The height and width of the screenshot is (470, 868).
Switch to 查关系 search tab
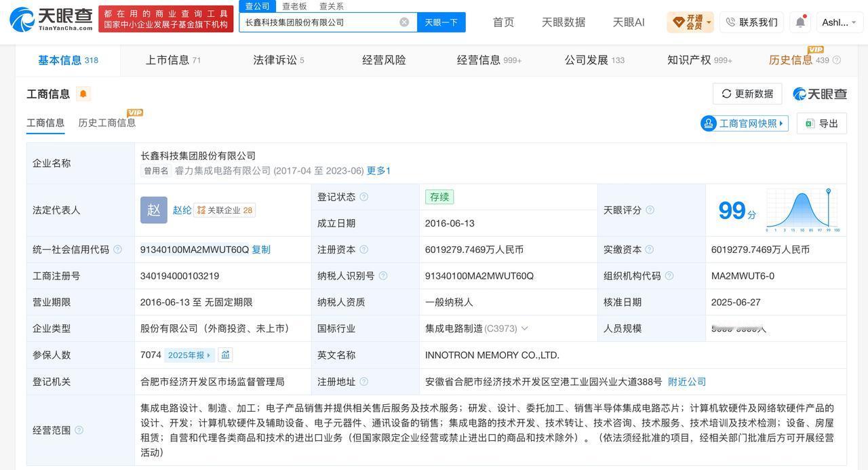pyautogui.click(x=332, y=6)
